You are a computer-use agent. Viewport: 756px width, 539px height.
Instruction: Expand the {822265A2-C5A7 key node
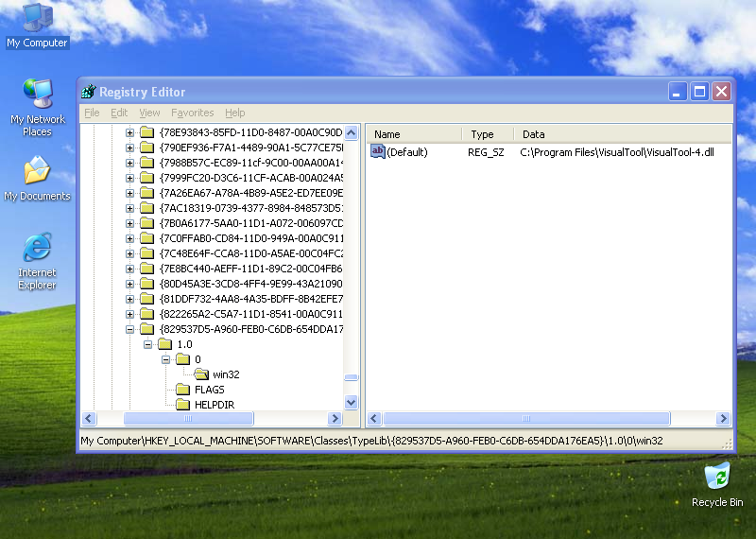click(129, 314)
